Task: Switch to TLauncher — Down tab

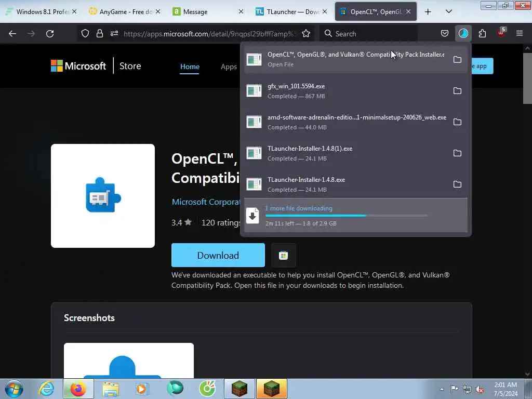Action: pyautogui.click(x=291, y=11)
